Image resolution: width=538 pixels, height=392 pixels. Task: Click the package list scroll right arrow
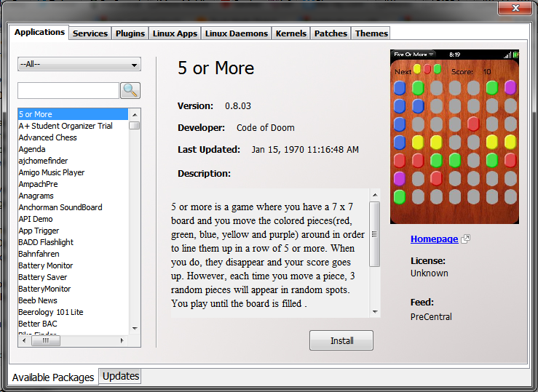[x=122, y=340]
